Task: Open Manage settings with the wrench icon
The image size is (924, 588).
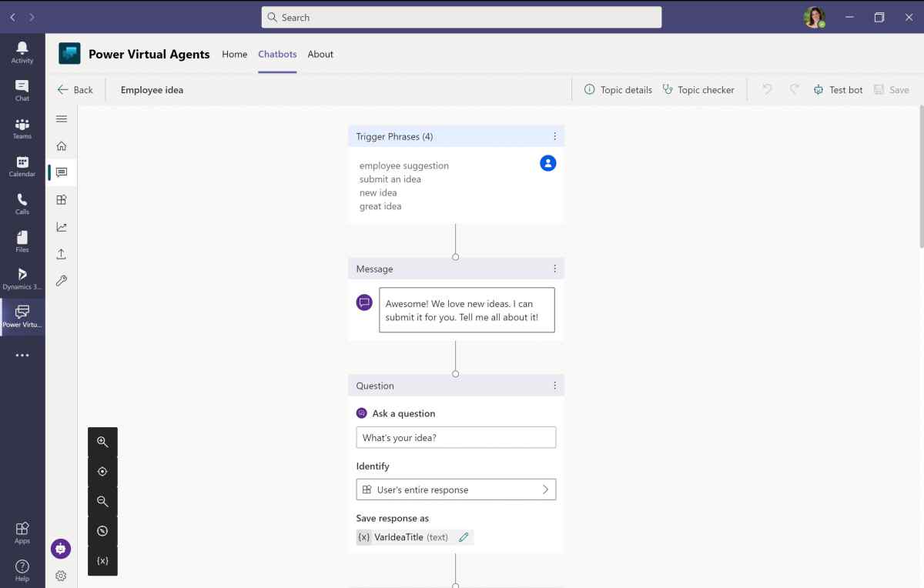Action: pyautogui.click(x=61, y=280)
